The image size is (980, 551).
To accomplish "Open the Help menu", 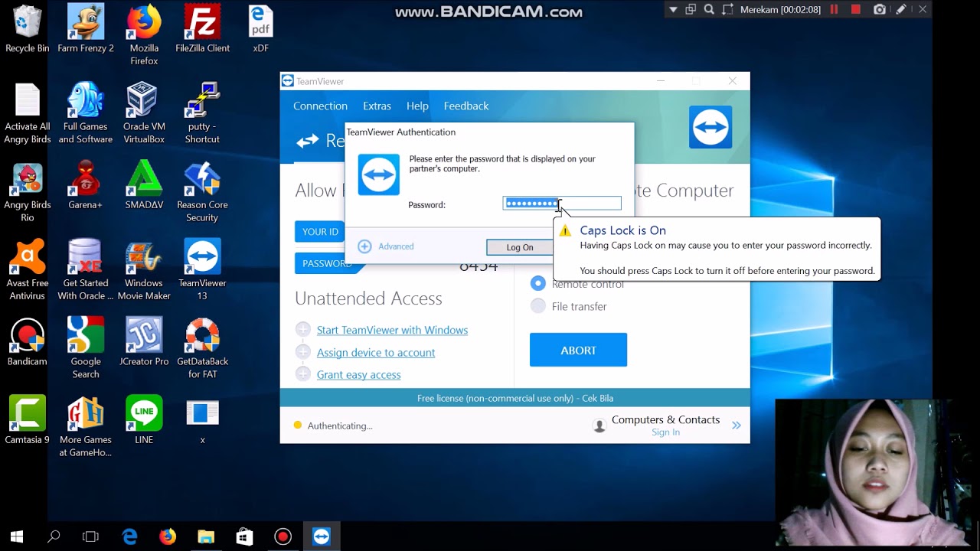I will [x=417, y=106].
